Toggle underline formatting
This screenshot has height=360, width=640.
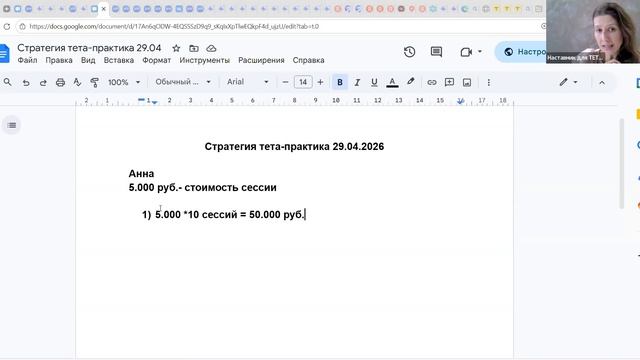click(374, 82)
